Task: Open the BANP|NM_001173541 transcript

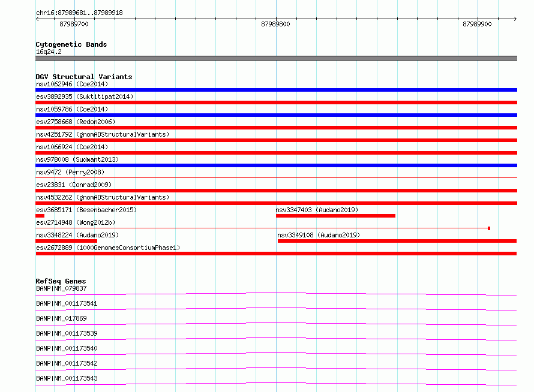Action: coord(67,303)
